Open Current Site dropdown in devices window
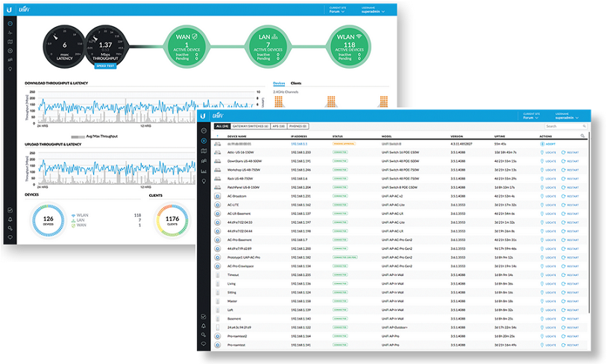The image size is (616, 364). pyautogui.click(x=530, y=118)
